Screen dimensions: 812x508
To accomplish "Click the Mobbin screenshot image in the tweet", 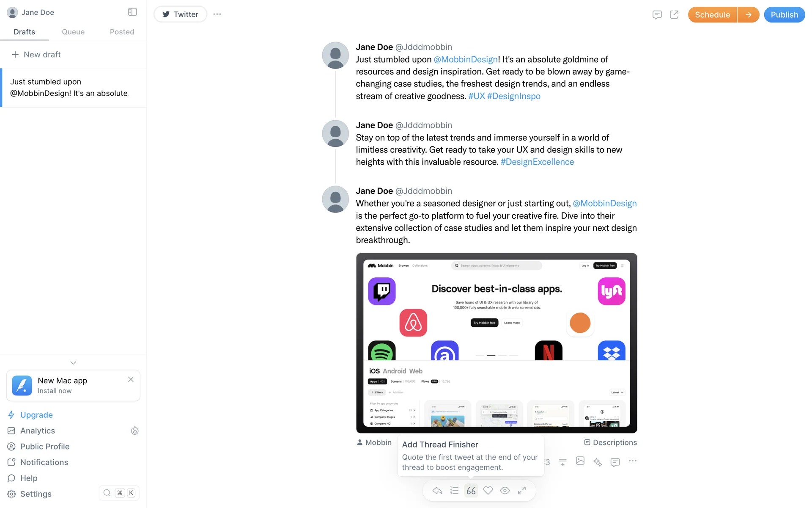I will click(497, 343).
